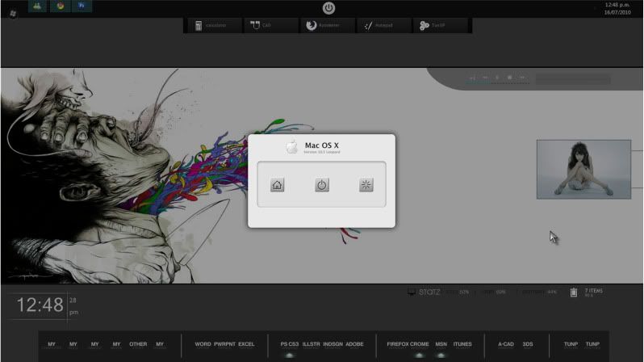644x362 pixels.
Task: Launch the rightmost bubbles icon in the top launcher
Action: tap(424, 26)
